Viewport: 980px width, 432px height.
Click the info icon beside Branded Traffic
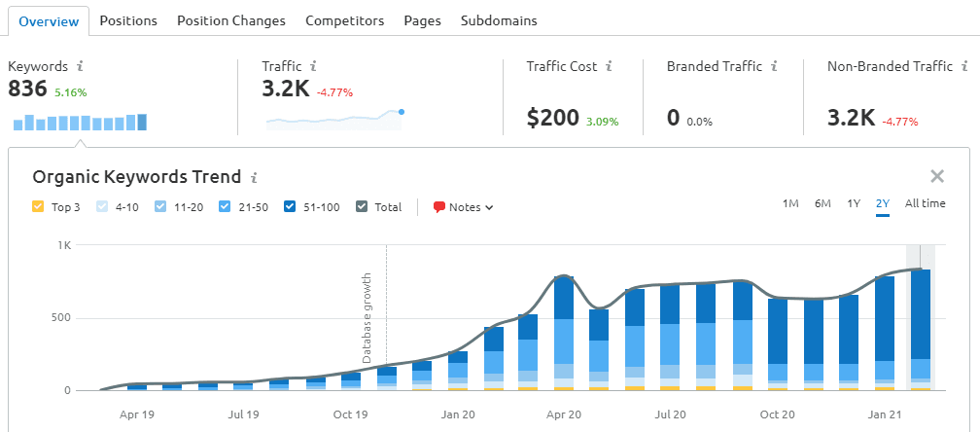pyautogui.click(x=774, y=66)
